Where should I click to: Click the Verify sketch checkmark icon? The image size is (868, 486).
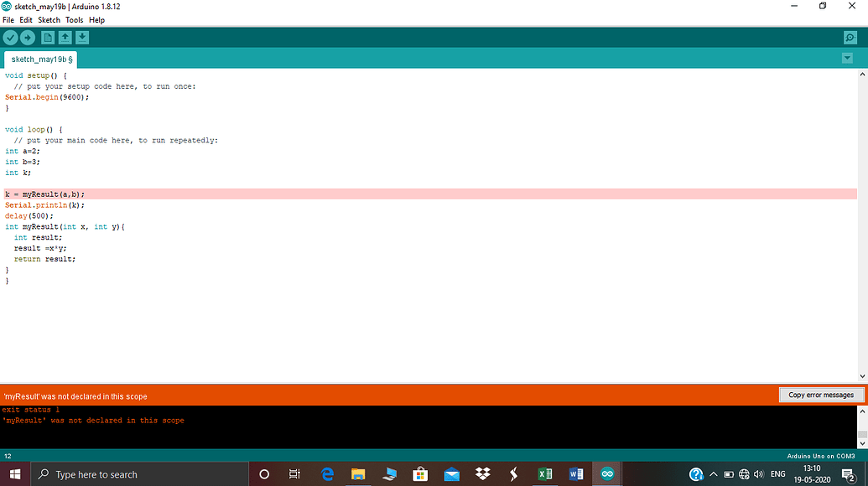11,38
